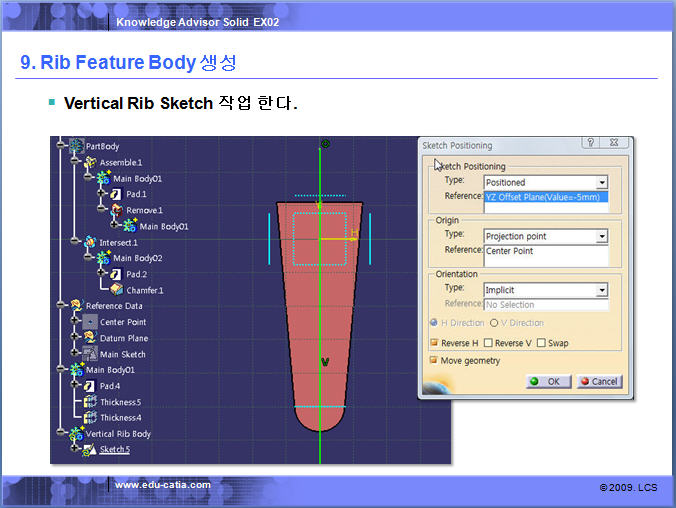Click OK in Sketch Positioning dialog

(548, 381)
